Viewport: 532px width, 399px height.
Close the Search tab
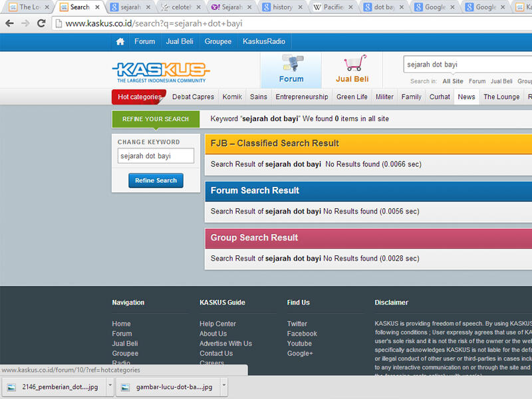pos(97,7)
